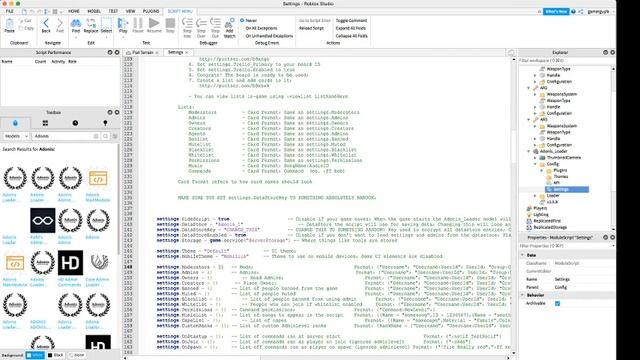This screenshot has height=360, width=640.
Task: Click the Pause icon in Test group
Action: [138, 23]
